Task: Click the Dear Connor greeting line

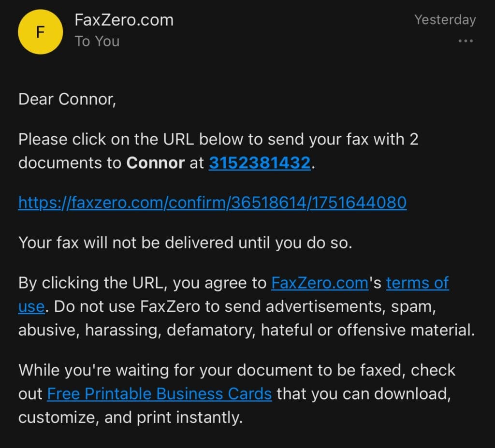Action: coord(68,100)
